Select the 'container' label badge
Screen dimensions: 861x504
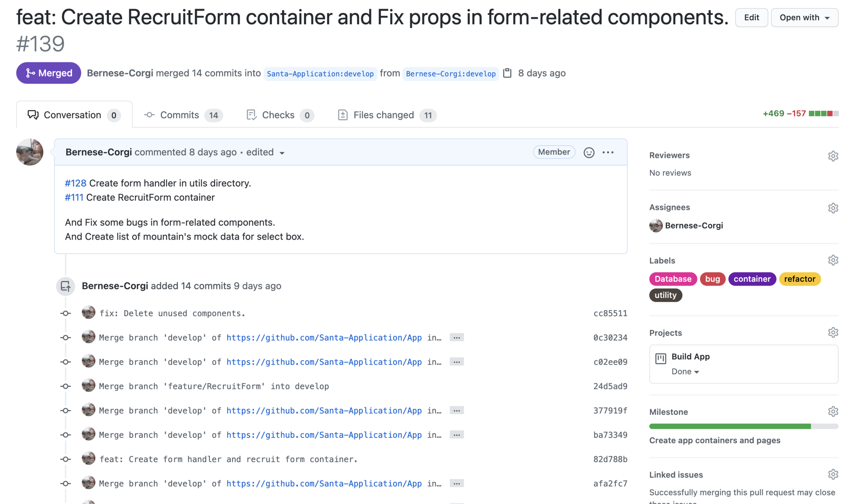(x=752, y=279)
